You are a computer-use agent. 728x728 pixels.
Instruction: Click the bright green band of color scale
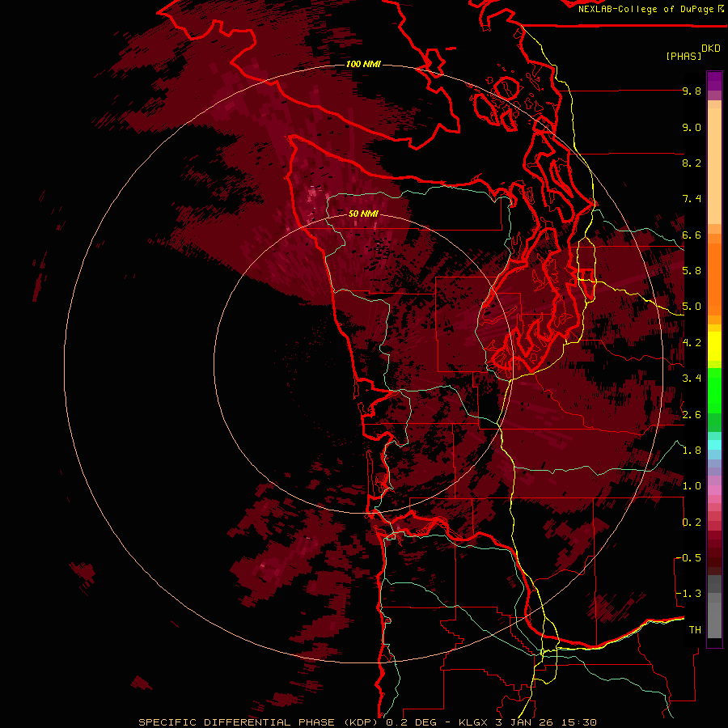(x=714, y=390)
